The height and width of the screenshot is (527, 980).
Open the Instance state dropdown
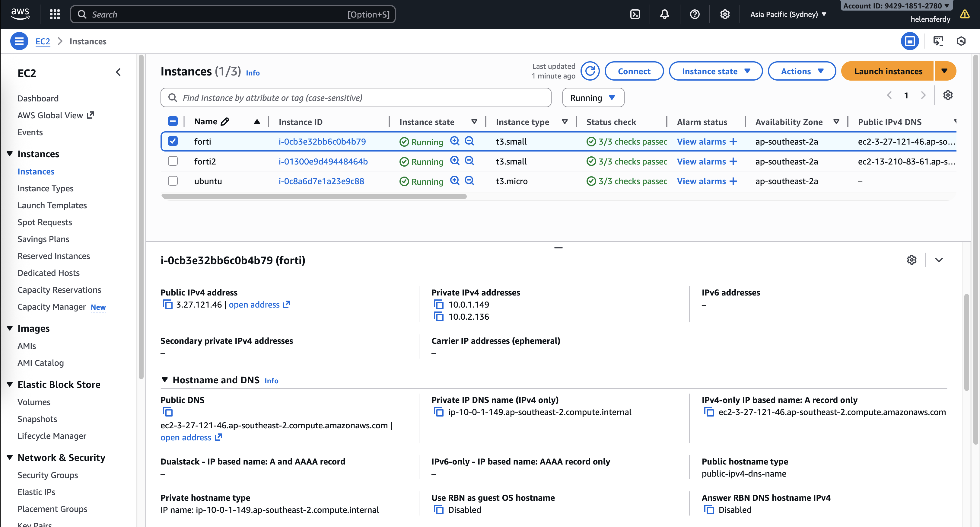[x=716, y=71]
